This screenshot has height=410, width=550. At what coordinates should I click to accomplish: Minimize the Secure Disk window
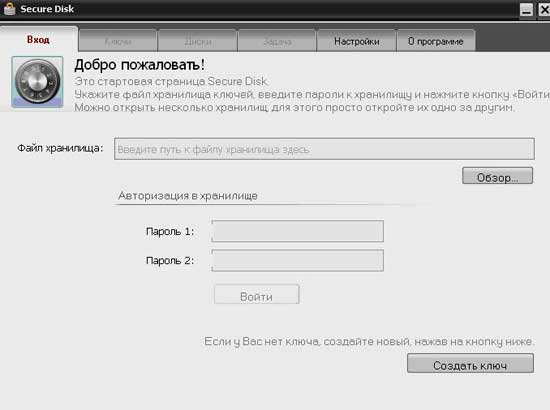[x=526, y=9]
